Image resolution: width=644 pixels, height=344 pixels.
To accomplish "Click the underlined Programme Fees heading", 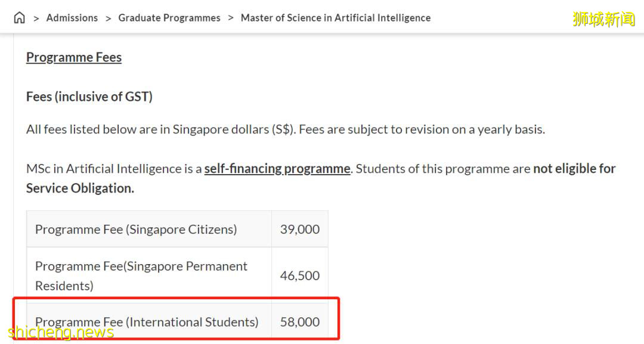I will 73,57.
